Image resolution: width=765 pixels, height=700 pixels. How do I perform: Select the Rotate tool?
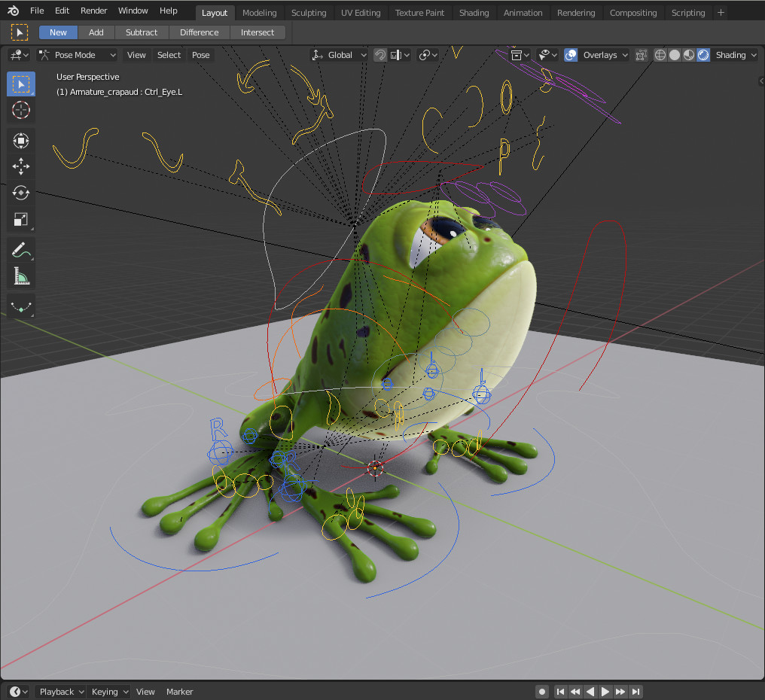pyautogui.click(x=20, y=193)
